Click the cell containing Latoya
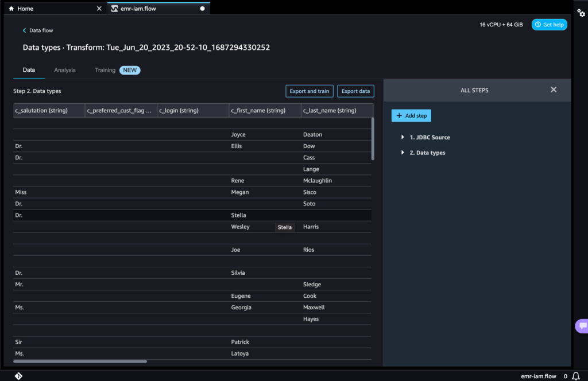588x381 pixels. click(265, 353)
